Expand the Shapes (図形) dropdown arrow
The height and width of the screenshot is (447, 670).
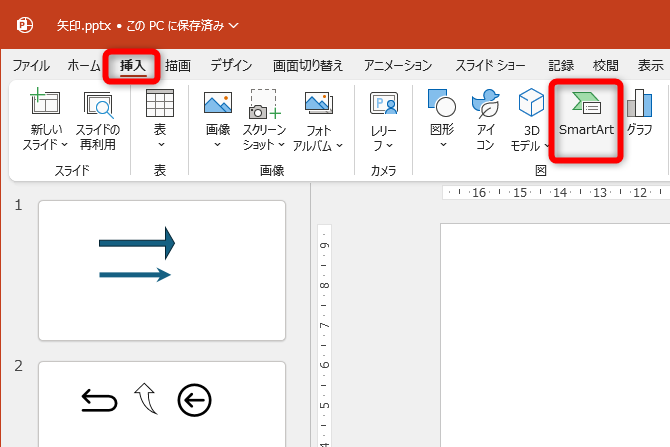444,145
